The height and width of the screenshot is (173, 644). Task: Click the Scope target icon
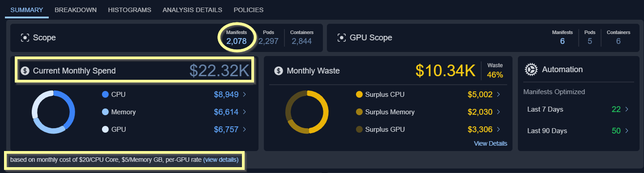[x=25, y=38]
